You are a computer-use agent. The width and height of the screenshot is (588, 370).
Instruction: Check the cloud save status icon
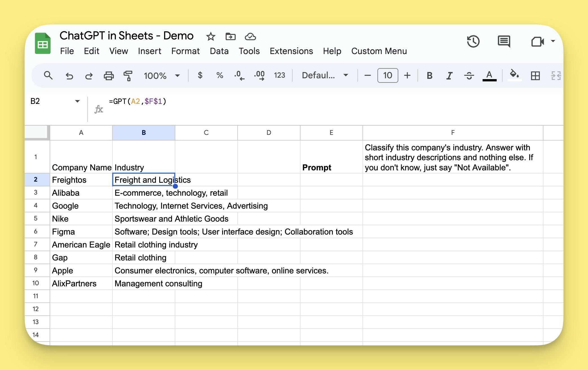click(250, 37)
